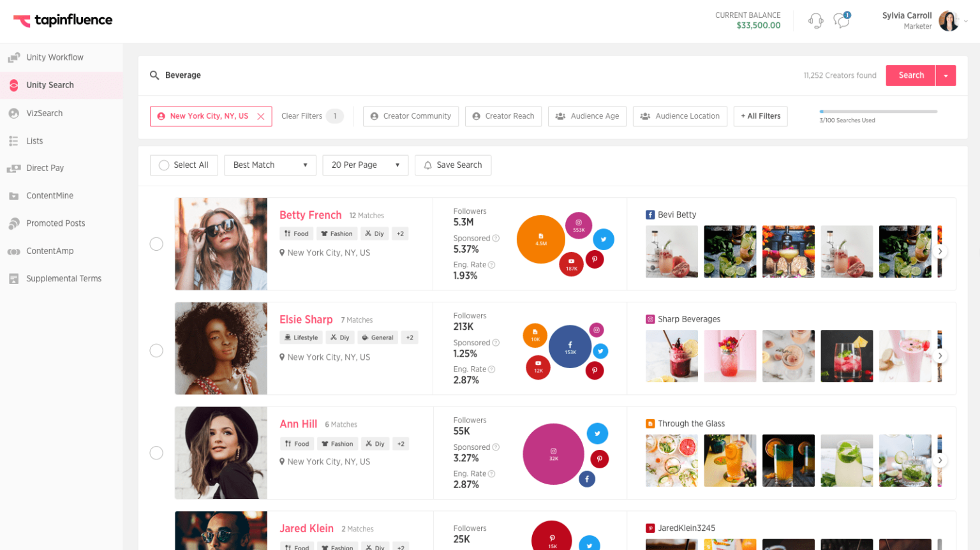Open the Search button's dropdown arrow
Screen dimensions: 980x550
pos(946,75)
